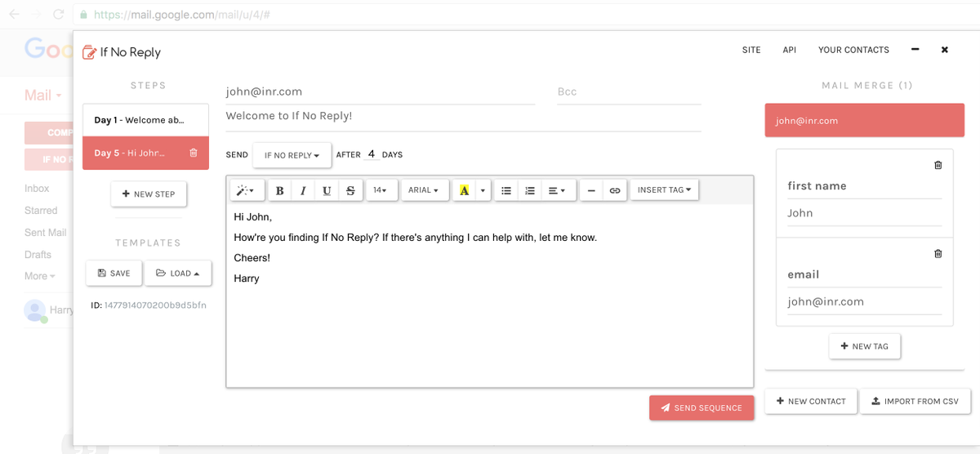
Task: Apply yellow highlight text color
Action: pyautogui.click(x=464, y=190)
